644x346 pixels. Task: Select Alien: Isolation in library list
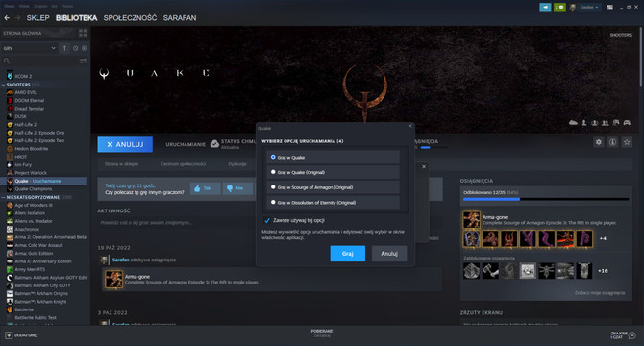point(30,213)
